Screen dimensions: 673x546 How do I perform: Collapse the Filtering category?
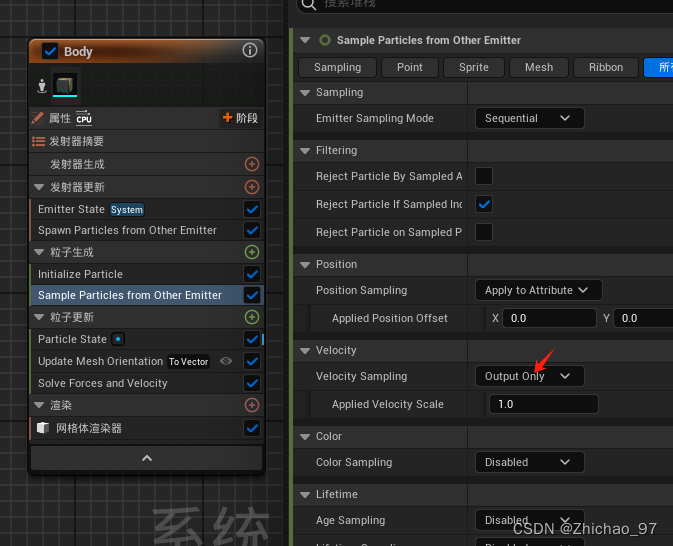[x=305, y=151]
